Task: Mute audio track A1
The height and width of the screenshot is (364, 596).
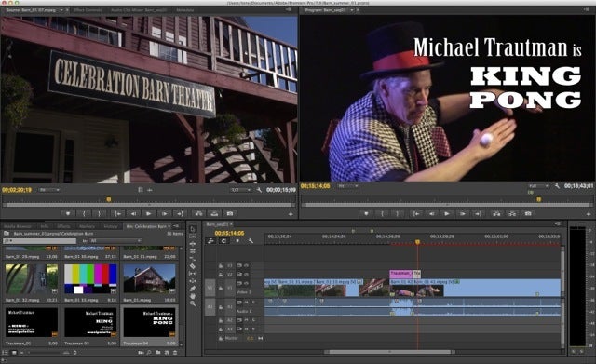Action: click(x=246, y=303)
